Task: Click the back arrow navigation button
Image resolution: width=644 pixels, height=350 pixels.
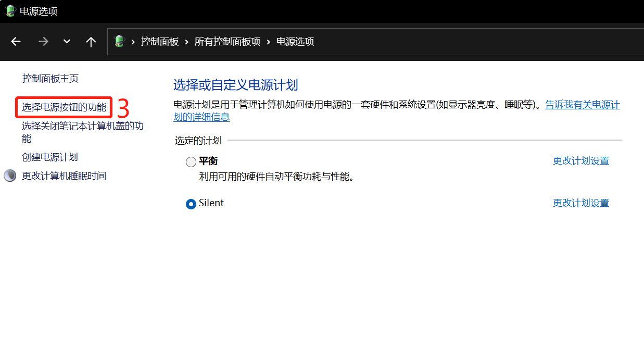Action: click(16, 42)
